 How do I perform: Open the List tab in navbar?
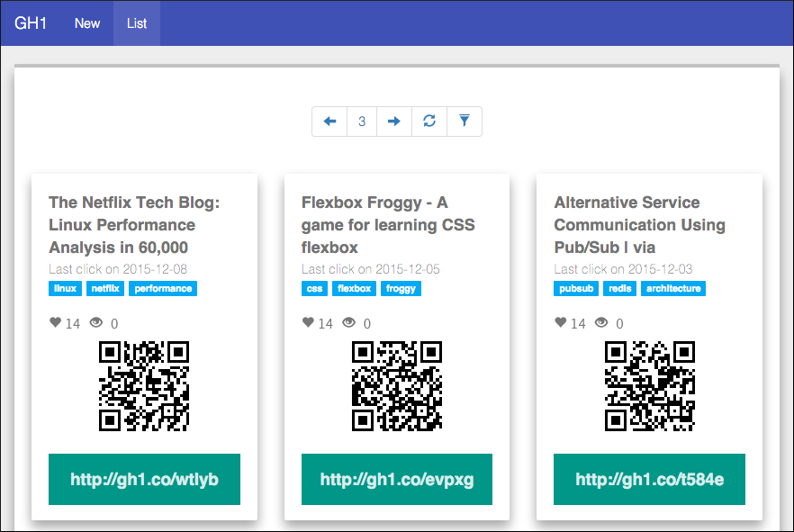[137, 23]
